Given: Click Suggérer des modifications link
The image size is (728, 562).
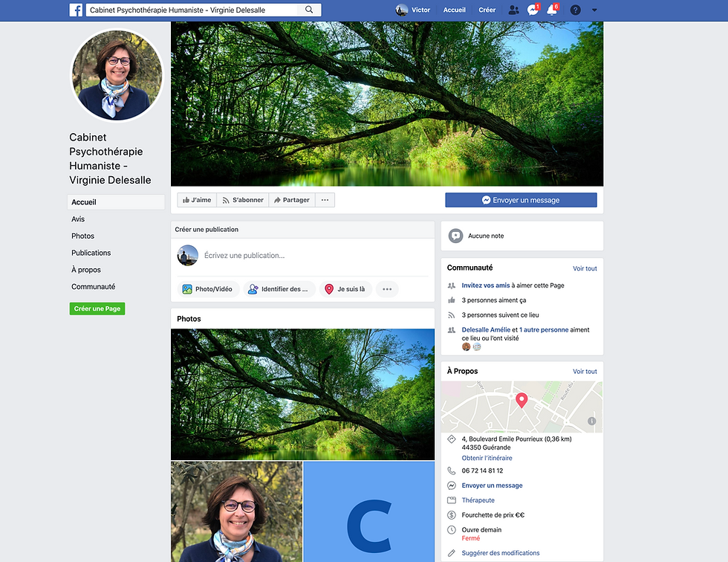Looking at the screenshot, I should click(x=500, y=553).
